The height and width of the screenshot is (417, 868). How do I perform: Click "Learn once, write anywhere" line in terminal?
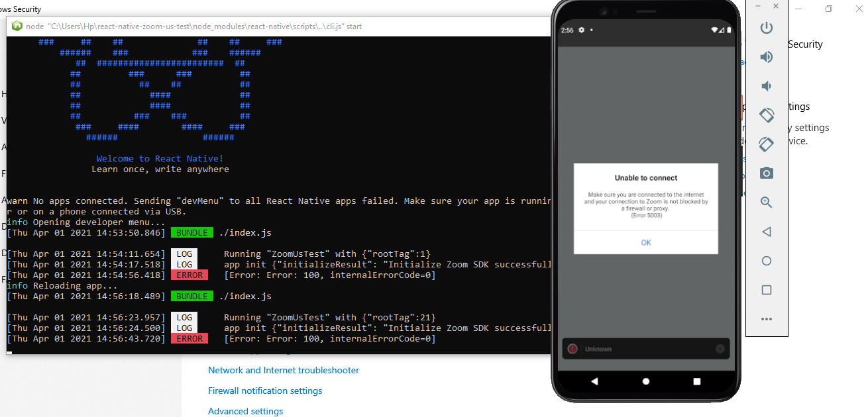pyautogui.click(x=160, y=169)
